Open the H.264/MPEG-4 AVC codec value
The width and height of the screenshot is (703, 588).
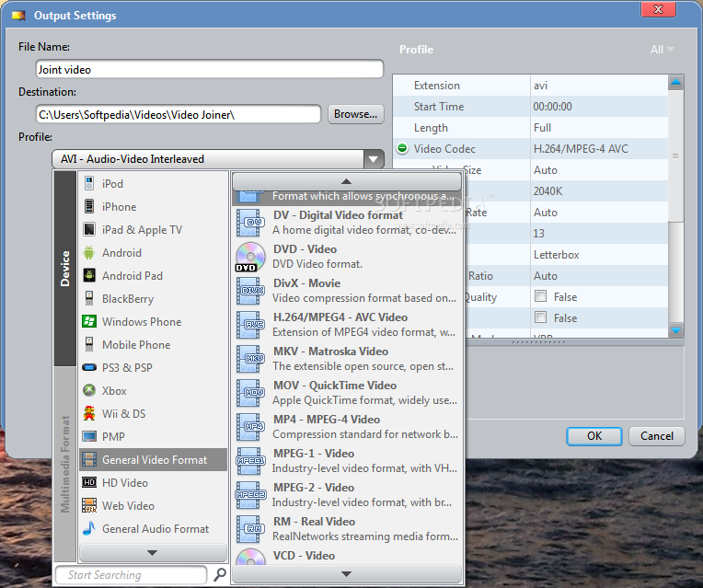(599, 148)
